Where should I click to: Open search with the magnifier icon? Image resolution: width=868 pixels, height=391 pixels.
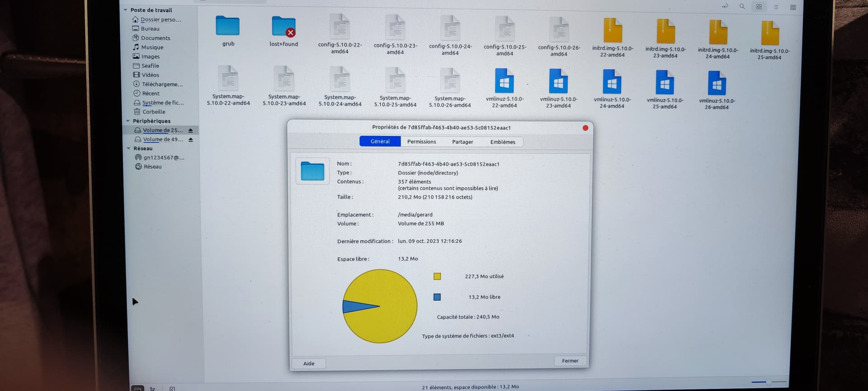742,6
